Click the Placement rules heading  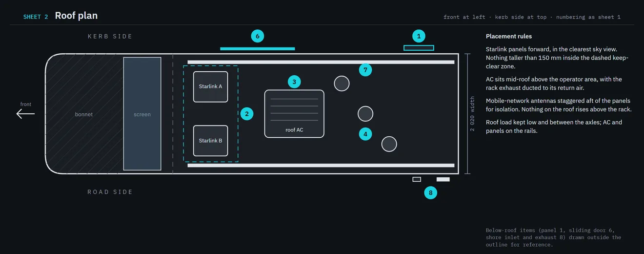click(x=509, y=37)
